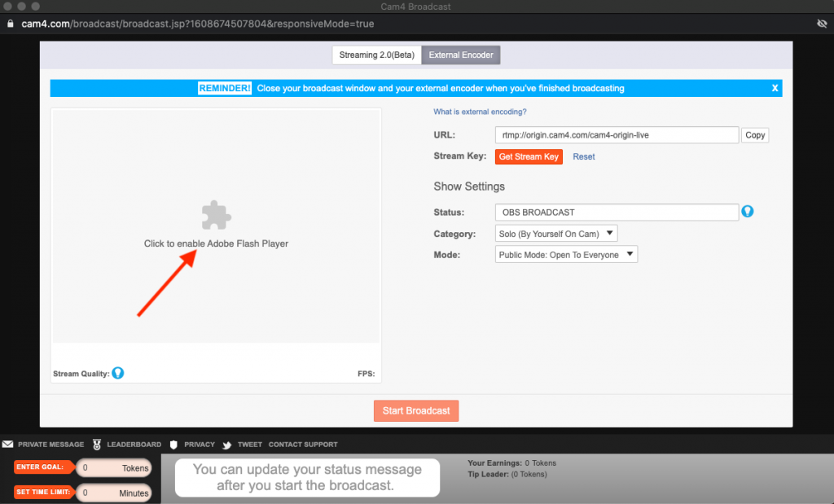Click the Reset stream key link
The height and width of the screenshot is (504, 834).
pos(583,156)
